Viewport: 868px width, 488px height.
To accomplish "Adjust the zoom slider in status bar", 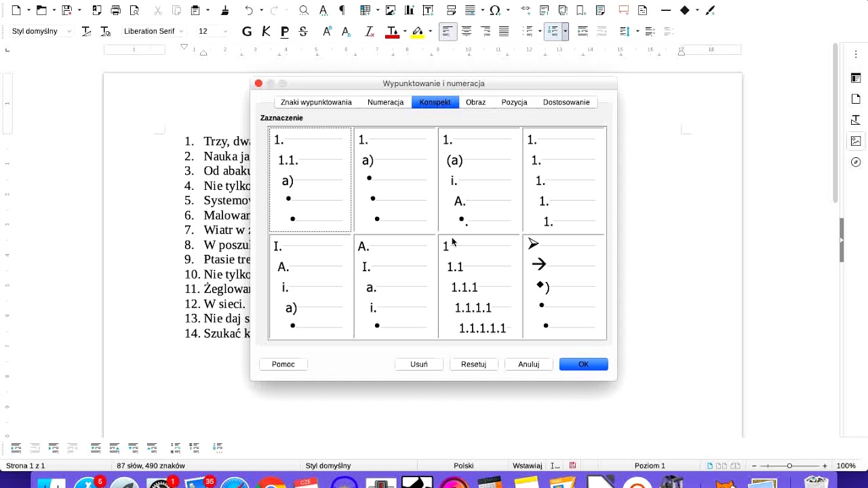I will 789,466.
